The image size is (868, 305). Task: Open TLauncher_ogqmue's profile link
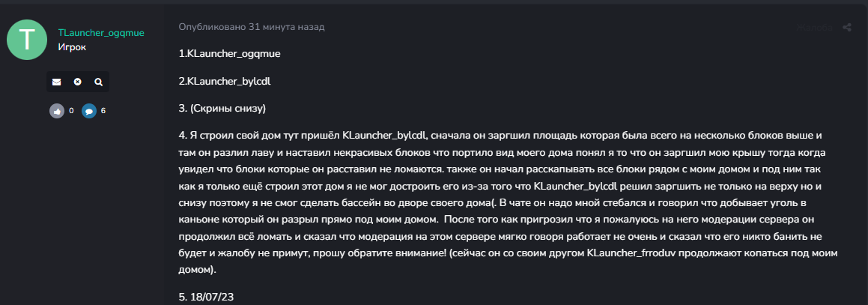101,33
